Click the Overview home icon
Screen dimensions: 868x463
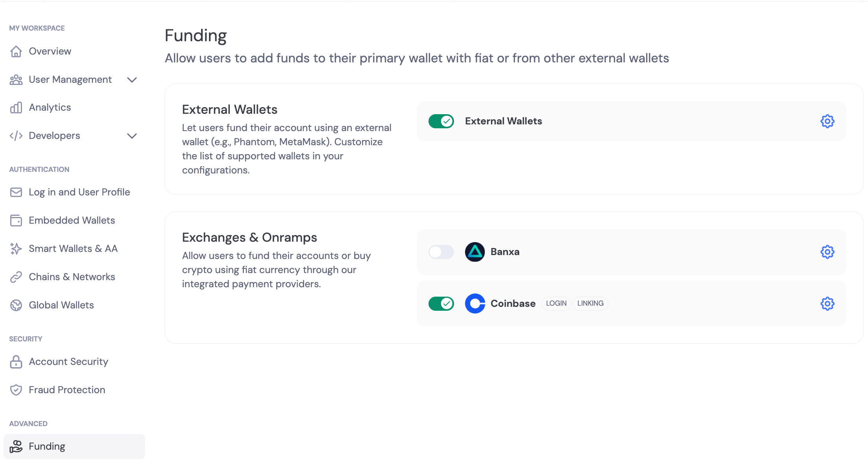click(16, 51)
